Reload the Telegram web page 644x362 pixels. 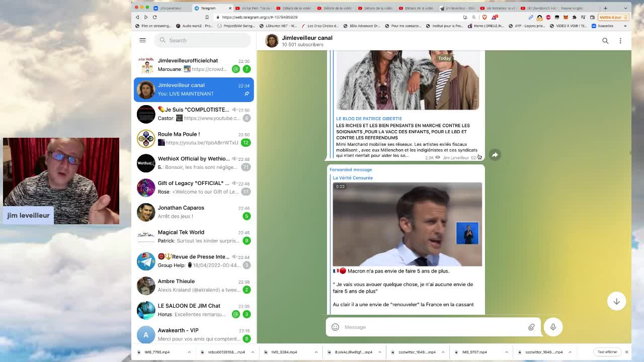pyautogui.click(x=155, y=17)
